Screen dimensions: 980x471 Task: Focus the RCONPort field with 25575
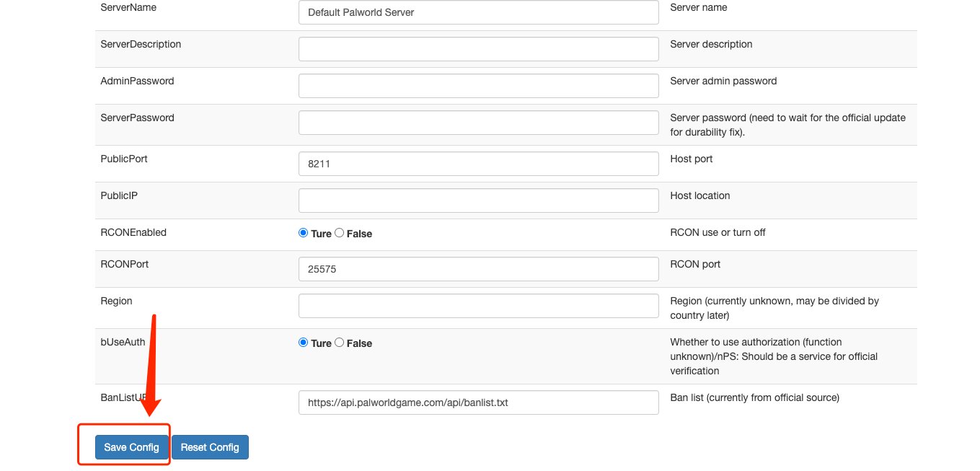(x=478, y=269)
